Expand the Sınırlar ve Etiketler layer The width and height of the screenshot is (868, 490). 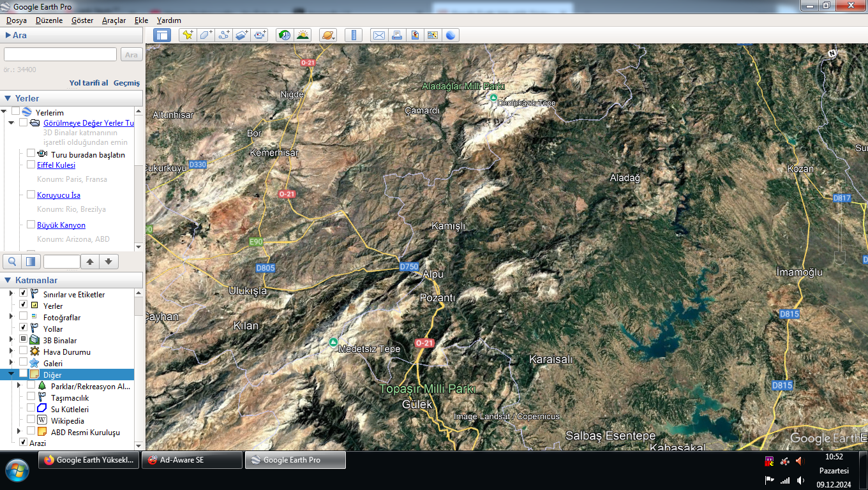click(11, 293)
